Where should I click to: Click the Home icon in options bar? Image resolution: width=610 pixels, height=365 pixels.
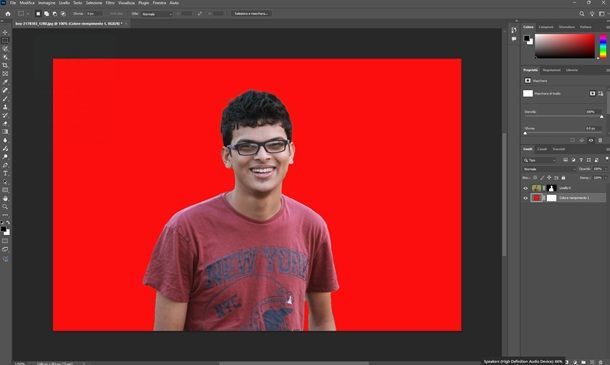8,14
